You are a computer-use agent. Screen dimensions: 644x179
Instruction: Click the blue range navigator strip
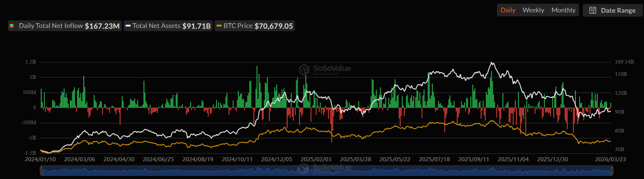tap(326, 170)
